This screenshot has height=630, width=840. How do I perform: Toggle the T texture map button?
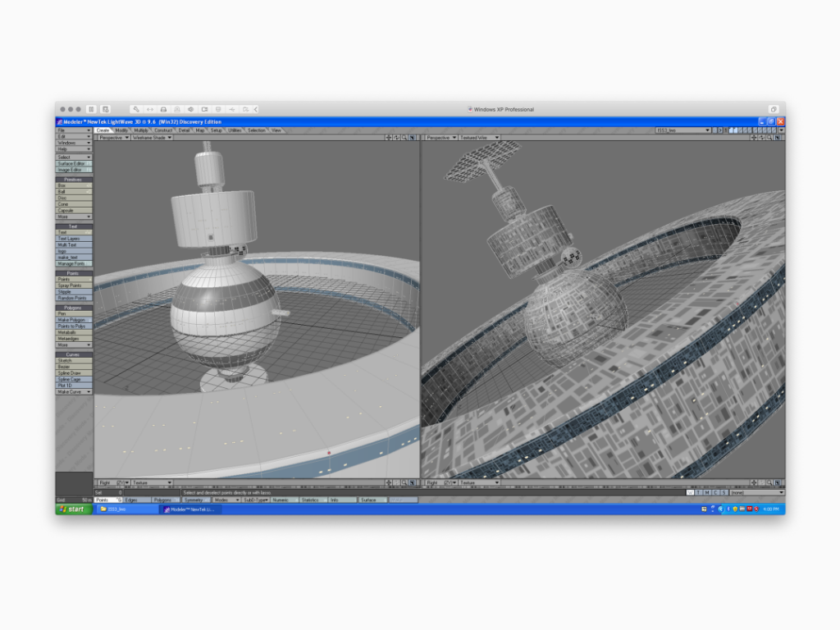[x=699, y=492]
